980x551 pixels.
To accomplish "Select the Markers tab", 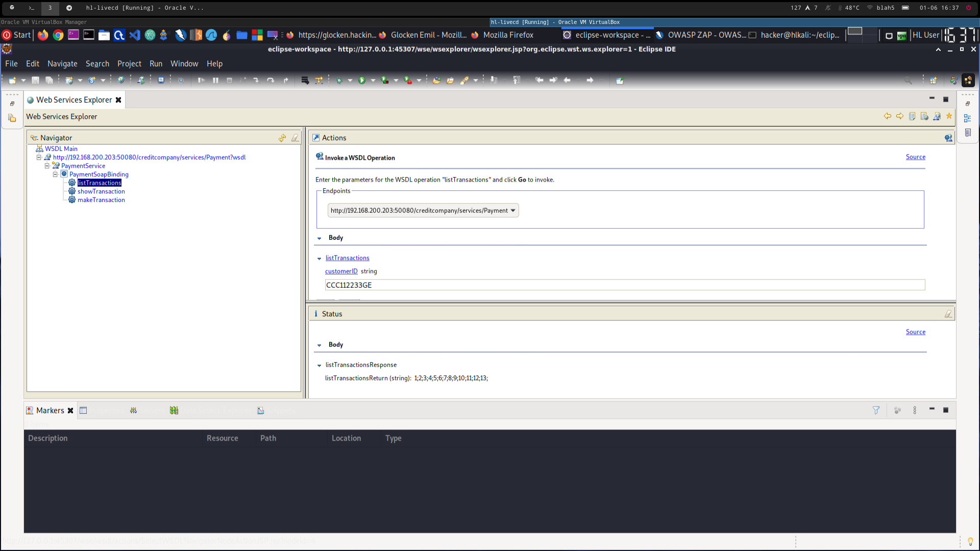I will (x=50, y=410).
